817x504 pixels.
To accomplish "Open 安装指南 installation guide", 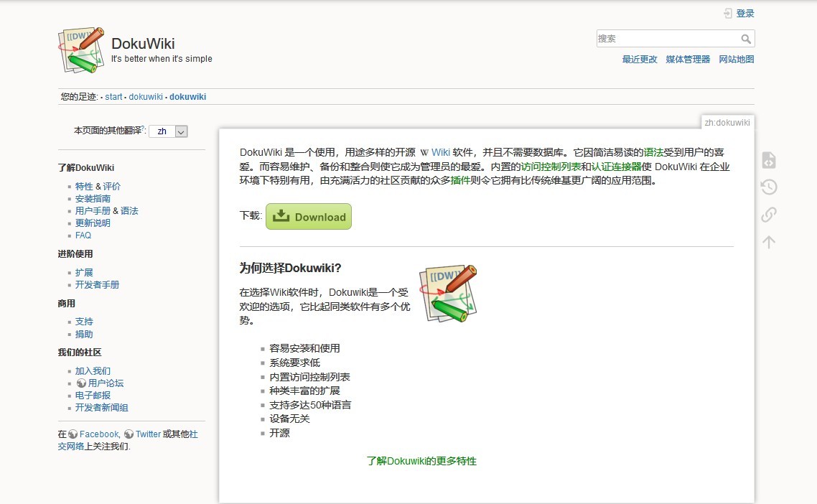I will coord(93,199).
